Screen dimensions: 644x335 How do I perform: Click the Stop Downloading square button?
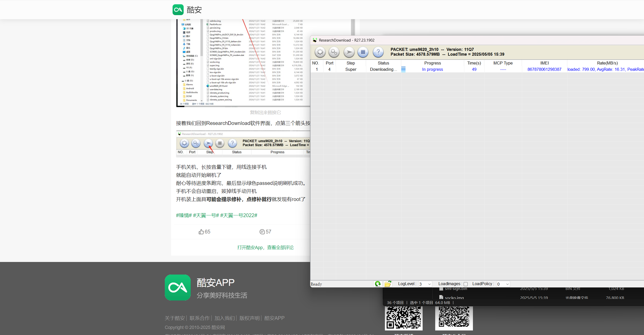pyautogui.click(x=363, y=52)
